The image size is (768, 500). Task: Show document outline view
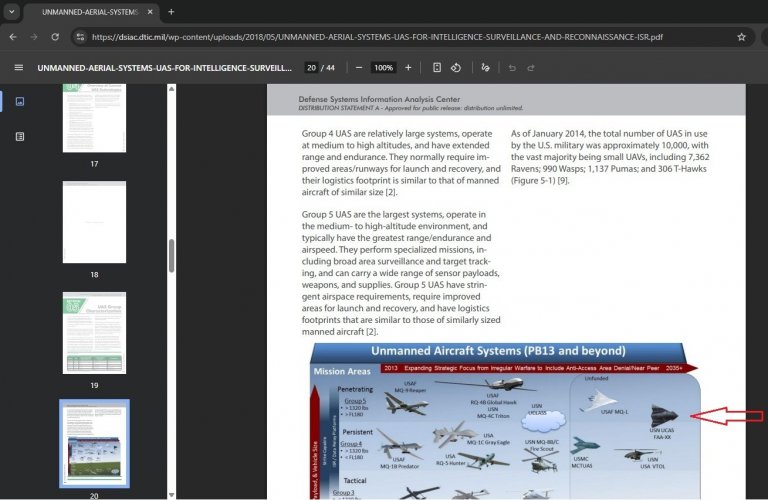20,137
